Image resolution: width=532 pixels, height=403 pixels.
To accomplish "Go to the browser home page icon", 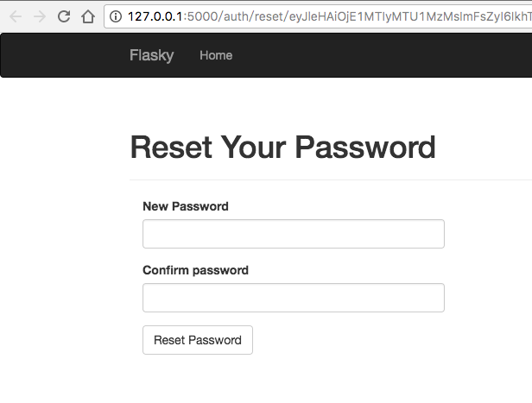I will [87, 16].
